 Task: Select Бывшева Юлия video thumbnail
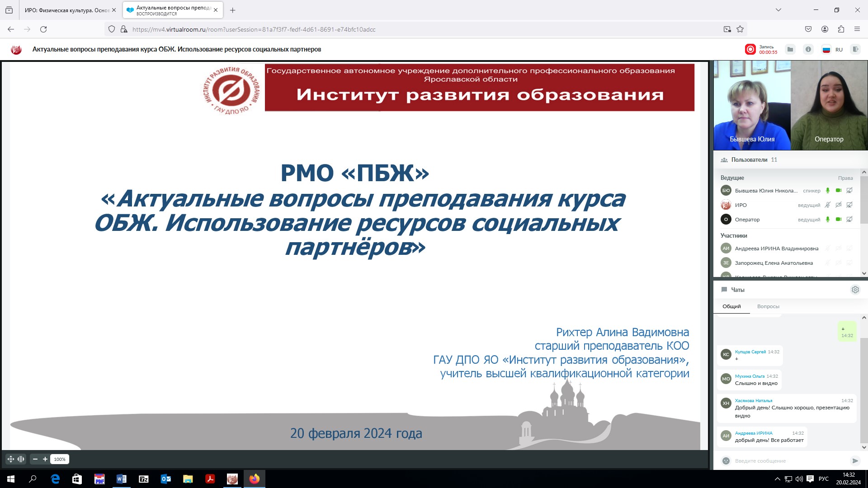tap(752, 105)
